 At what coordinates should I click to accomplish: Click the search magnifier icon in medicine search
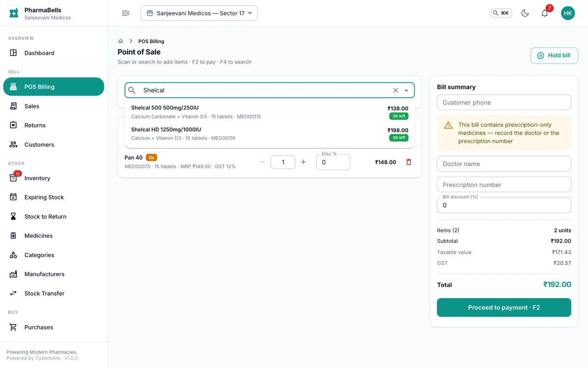coord(132,90)
